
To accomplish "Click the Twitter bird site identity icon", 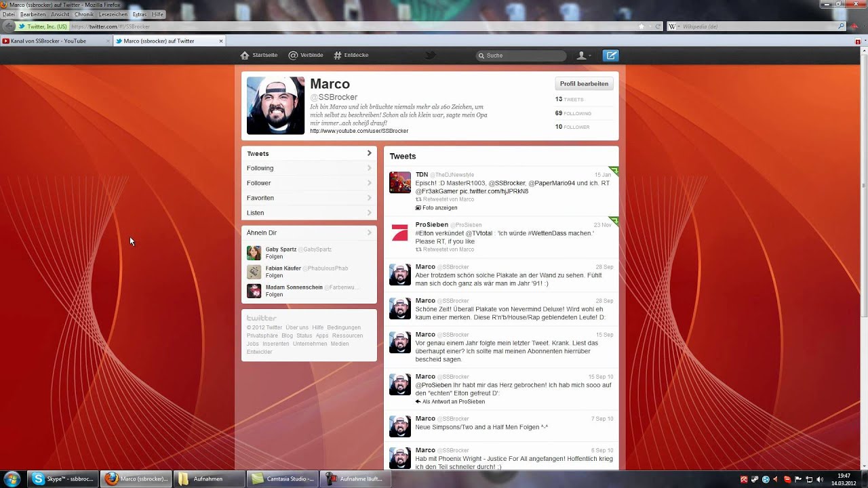I will coord(22,26).
